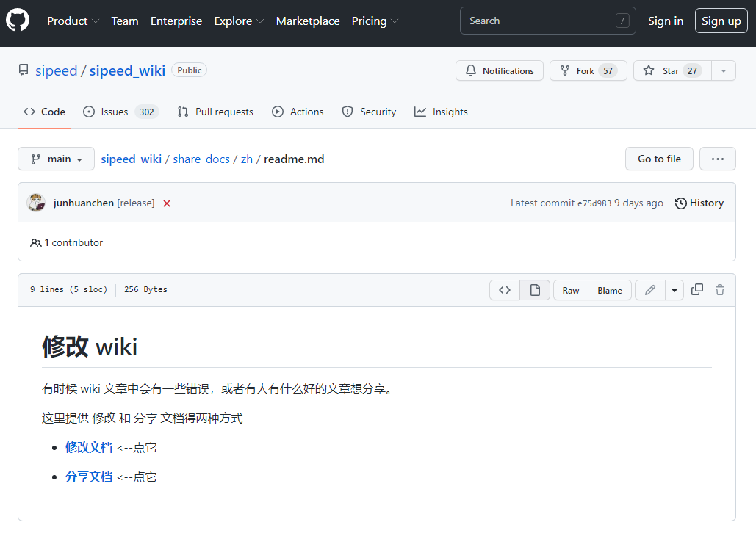Open the Raw file view
Viewport: 756px width, 536px height.
[570, 290]
